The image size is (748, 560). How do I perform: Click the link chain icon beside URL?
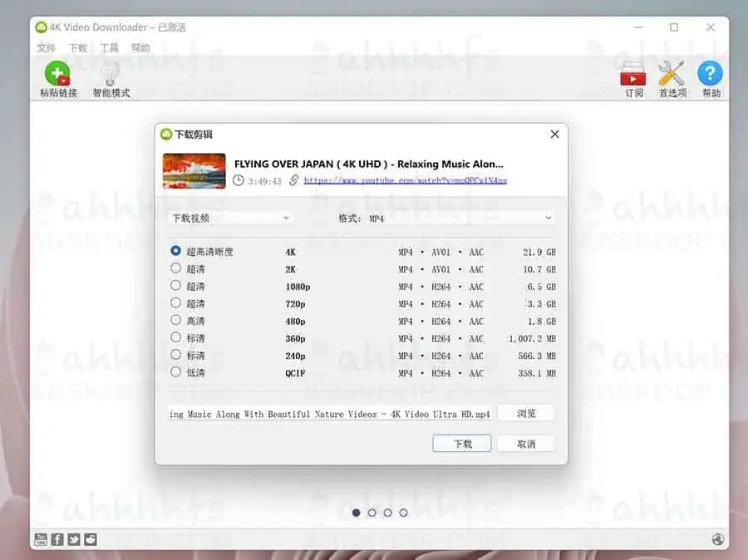[x=294, y=180]
